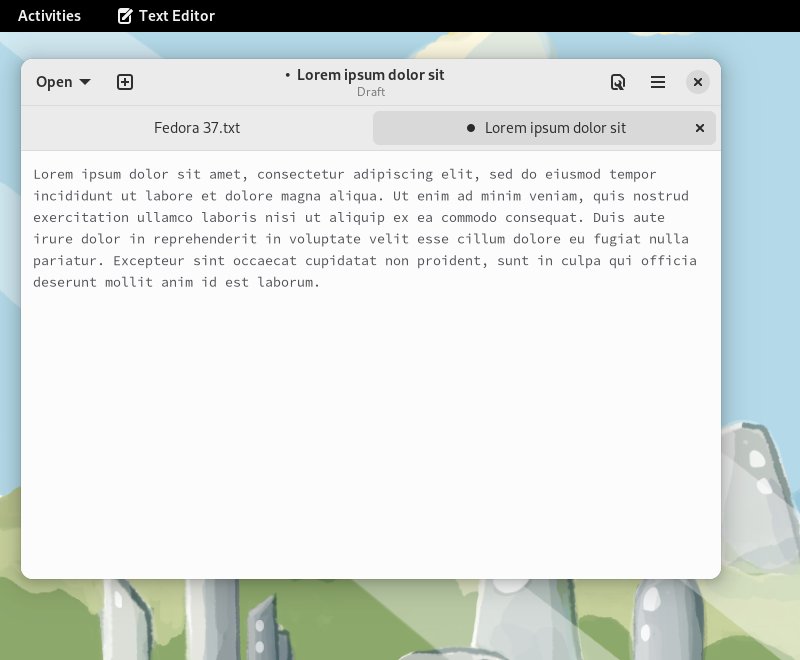Image resolution: width=800 pixels, height=660 pixels.
Task: Click the word 'nostrud' in the text
Action: [x=661, y=196]
